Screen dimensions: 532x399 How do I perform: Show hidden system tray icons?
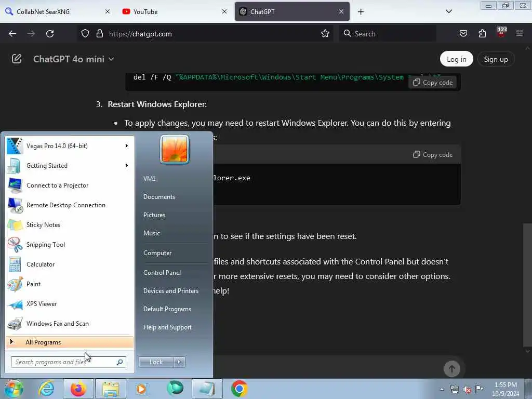pos(442,390)
